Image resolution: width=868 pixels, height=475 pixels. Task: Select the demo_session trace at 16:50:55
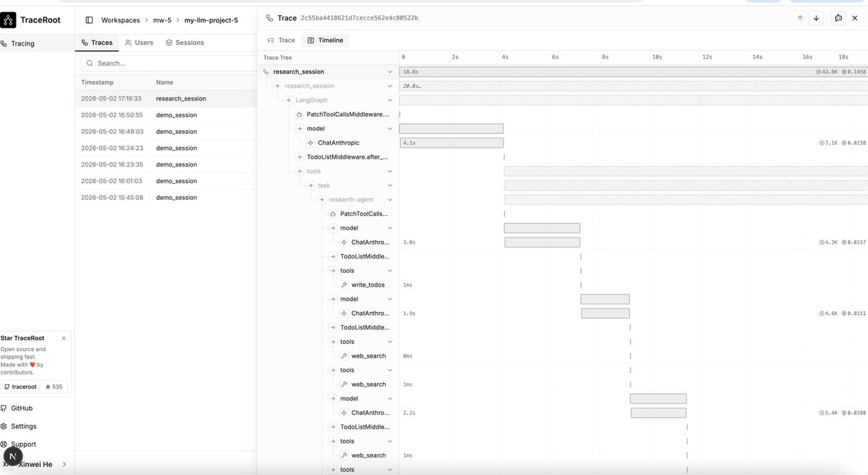[x=166, y=115]
